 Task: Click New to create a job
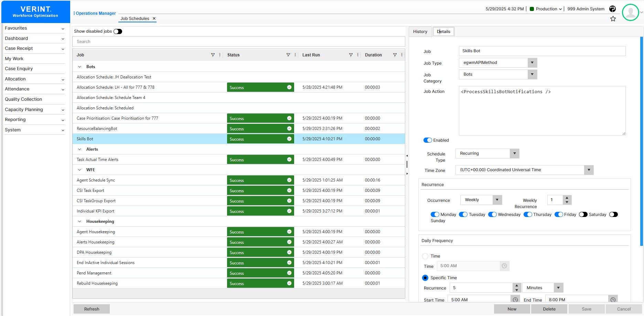[512, 309]
